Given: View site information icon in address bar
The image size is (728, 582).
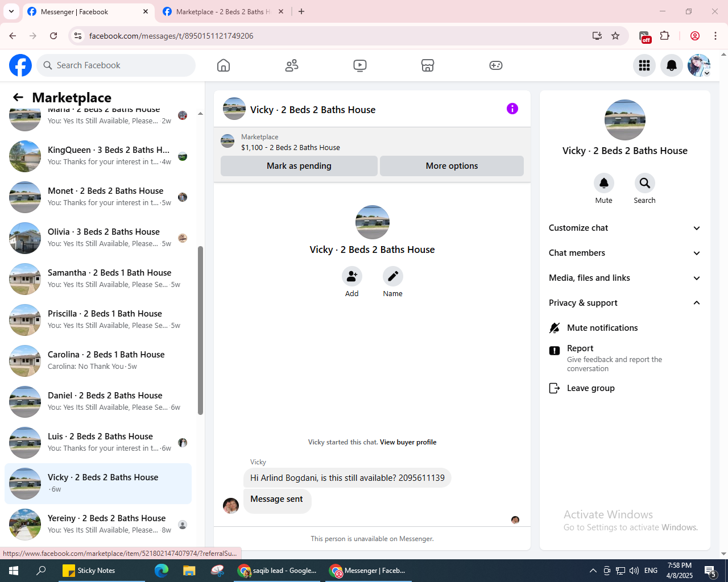Looking at the screenshot, I should (78, 36).
